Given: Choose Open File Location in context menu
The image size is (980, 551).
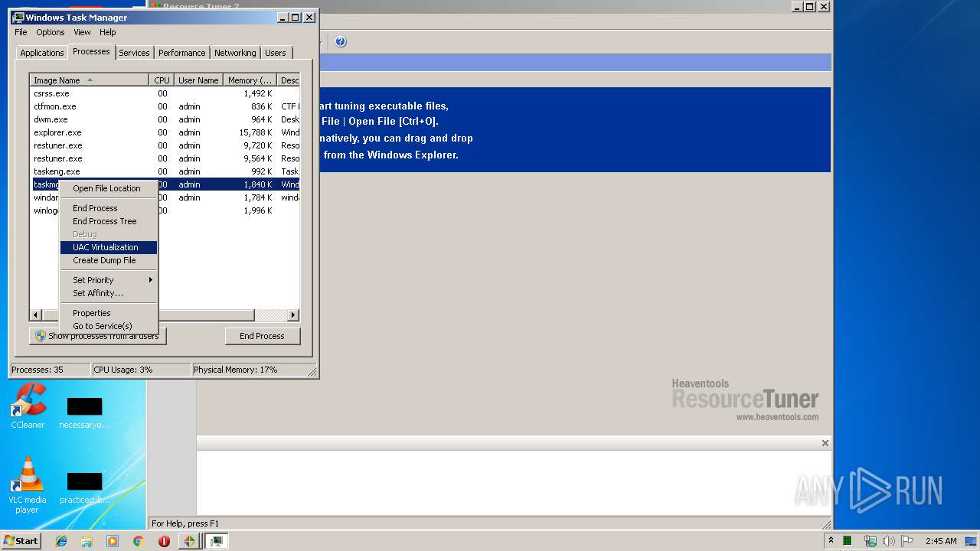Looking at the screenshot, I should click(x=108, y=188).
